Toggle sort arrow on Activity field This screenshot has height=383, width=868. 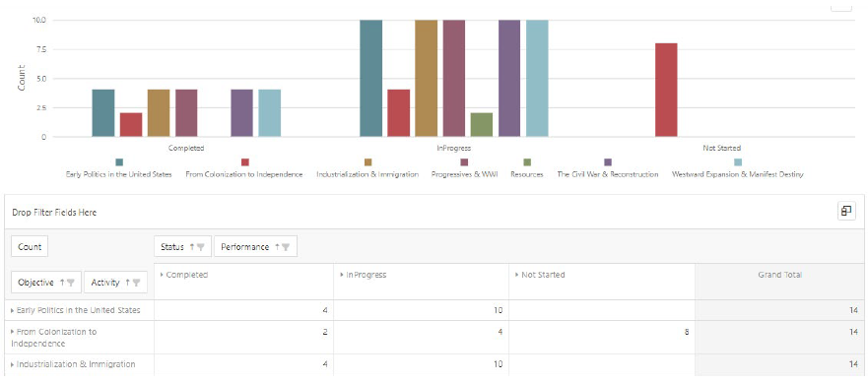127,283
